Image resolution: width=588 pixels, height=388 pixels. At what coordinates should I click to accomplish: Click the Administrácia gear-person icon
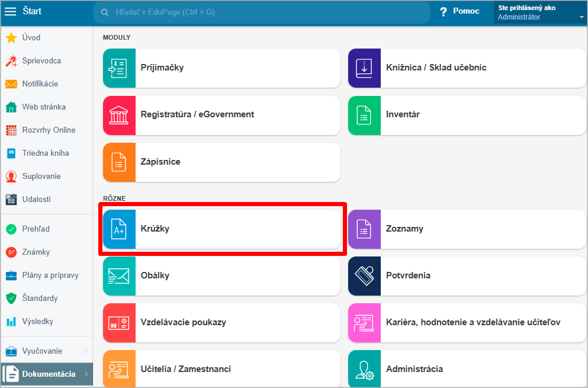[364, 369]
